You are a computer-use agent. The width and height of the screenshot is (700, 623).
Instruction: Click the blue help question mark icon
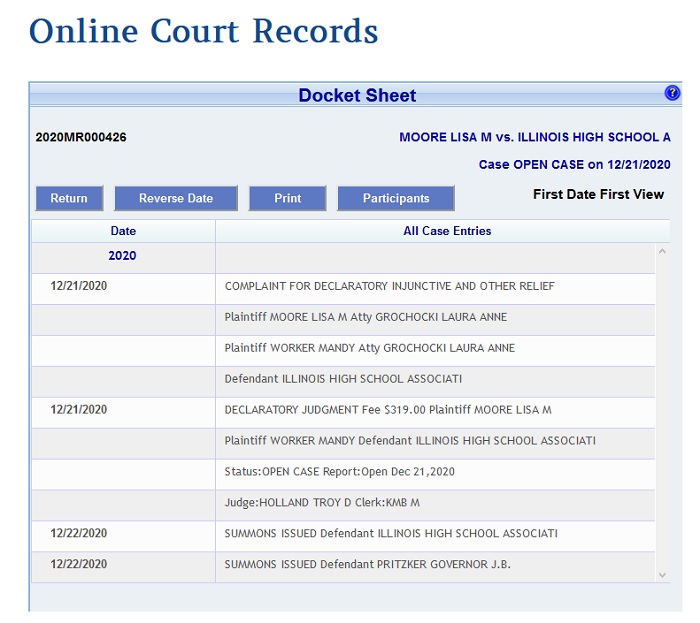(672, 94)
